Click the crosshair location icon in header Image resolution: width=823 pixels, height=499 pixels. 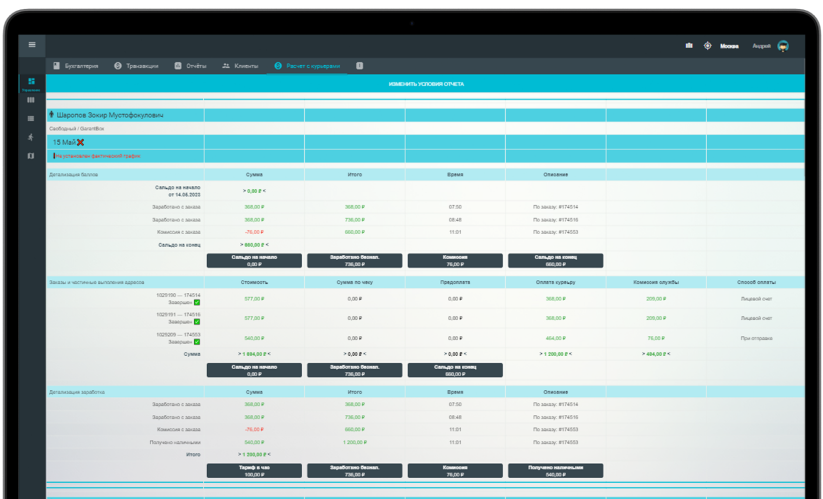pyautogui.click(x=708, y=46)
